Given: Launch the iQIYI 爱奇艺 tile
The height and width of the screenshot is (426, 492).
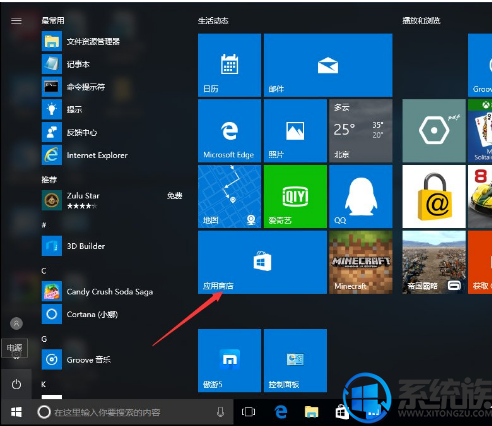Looking at the screenshot, I should (295, 197).
